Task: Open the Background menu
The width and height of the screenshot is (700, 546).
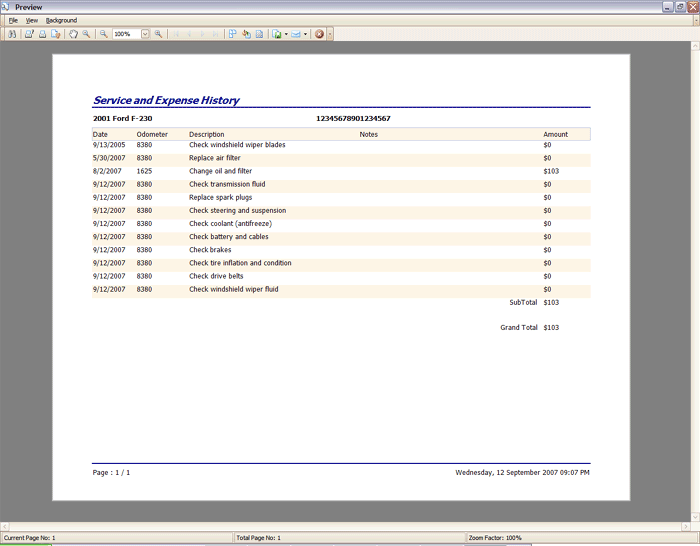Action: (61, 20)
